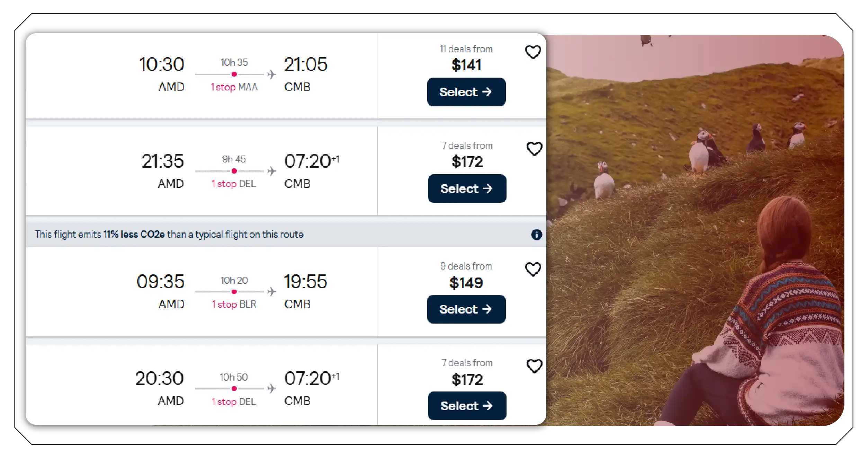Viewport: 868px width, 458px height.
Task: Click the info icon on the CO2e emissions banner
Action: (x=535, y=235)
